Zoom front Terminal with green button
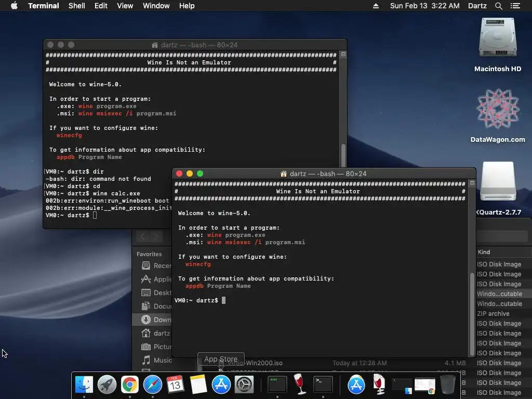This screenshot has width=532, height=399. tap(200, 174)
